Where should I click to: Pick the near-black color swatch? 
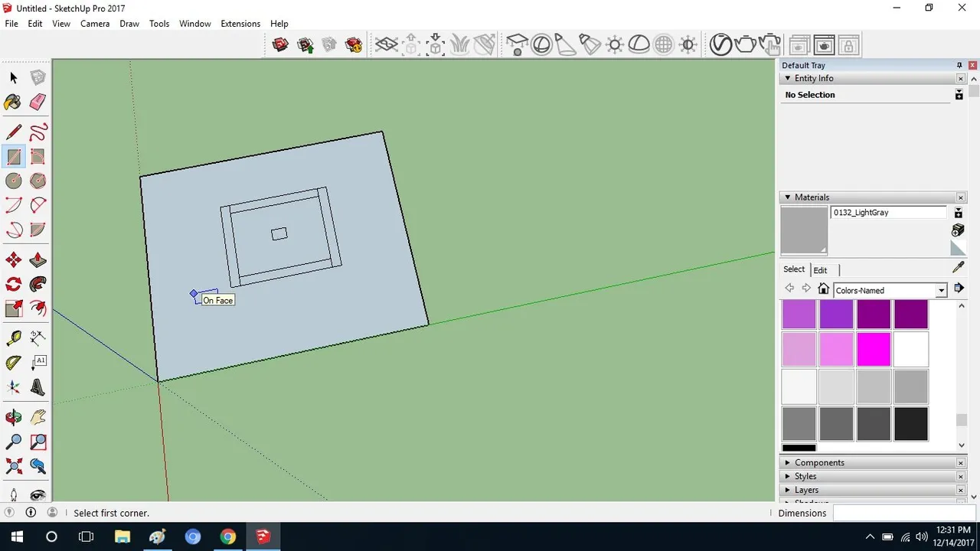pos(911,424)
